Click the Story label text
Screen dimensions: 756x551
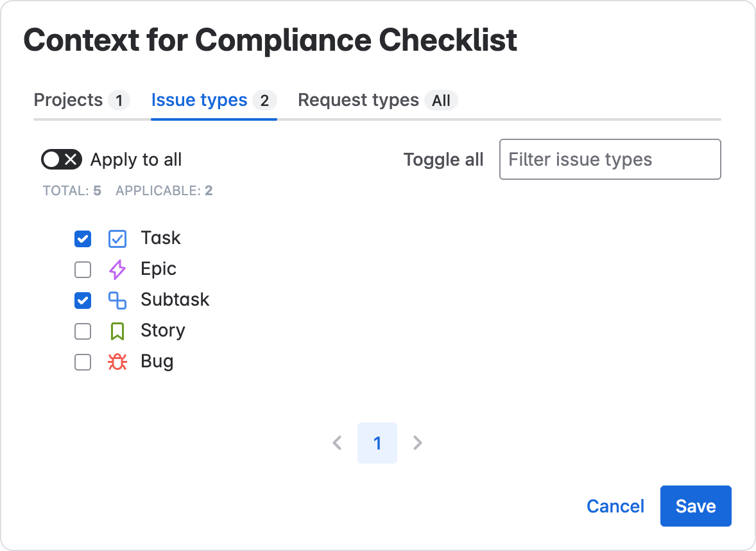point(163,331)
